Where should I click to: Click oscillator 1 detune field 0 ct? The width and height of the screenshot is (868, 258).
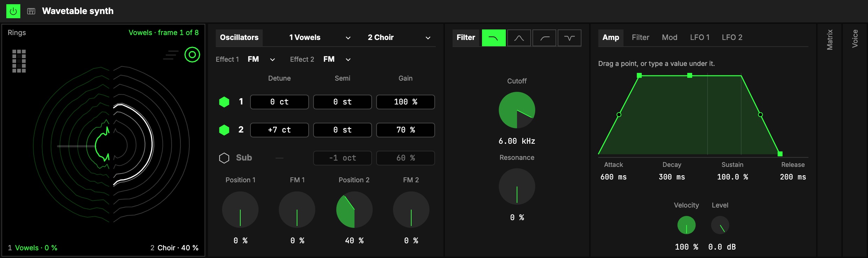click(x=280, y=102)
